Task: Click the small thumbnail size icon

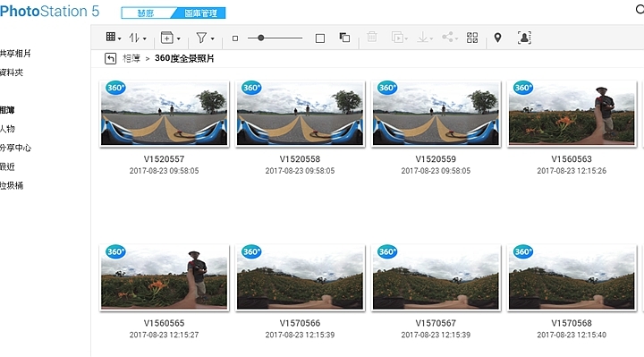Action: click(x=235, y=38)
